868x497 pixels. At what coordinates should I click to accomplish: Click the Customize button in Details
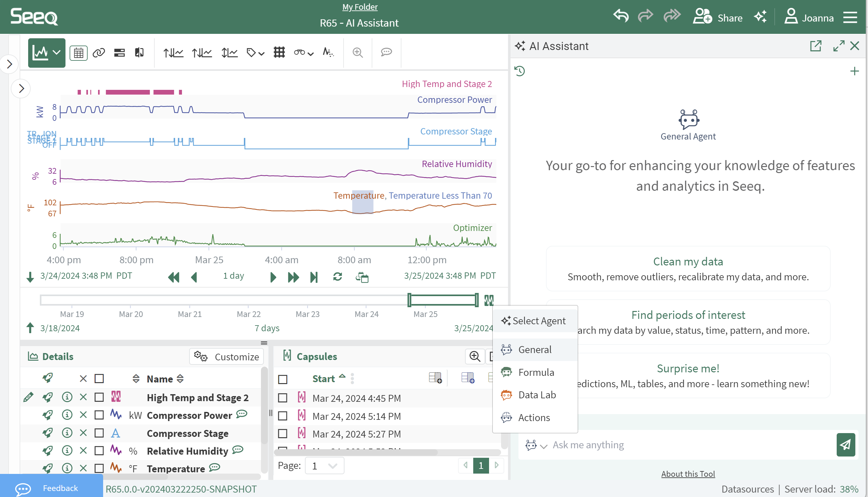226,357
